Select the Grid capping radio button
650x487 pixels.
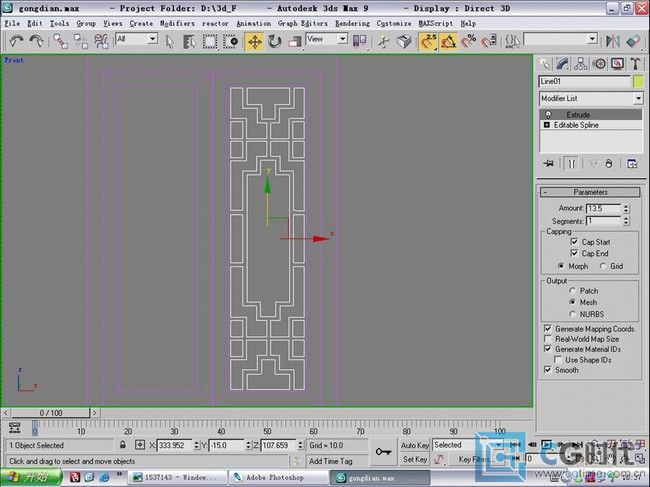[x=603, y=266]
